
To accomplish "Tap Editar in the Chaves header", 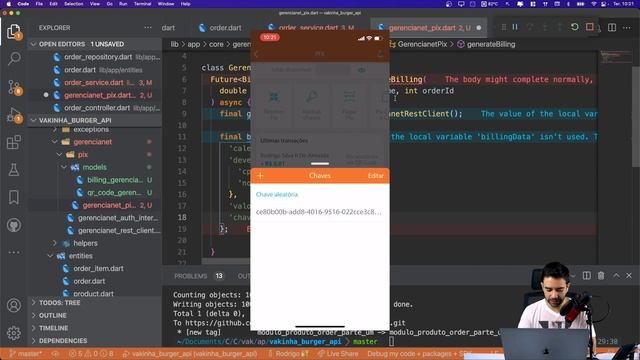I will 376,176.
